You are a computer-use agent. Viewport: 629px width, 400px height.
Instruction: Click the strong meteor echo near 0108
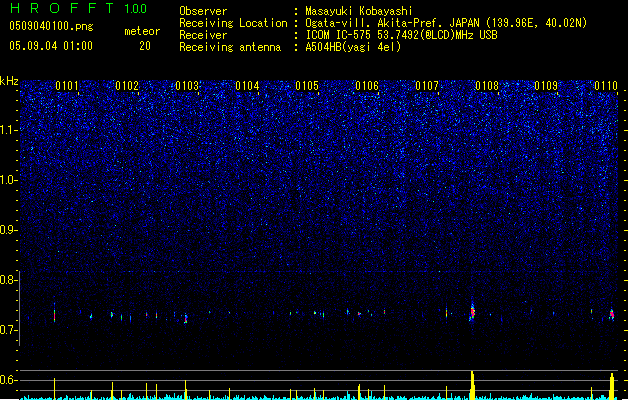472,312
